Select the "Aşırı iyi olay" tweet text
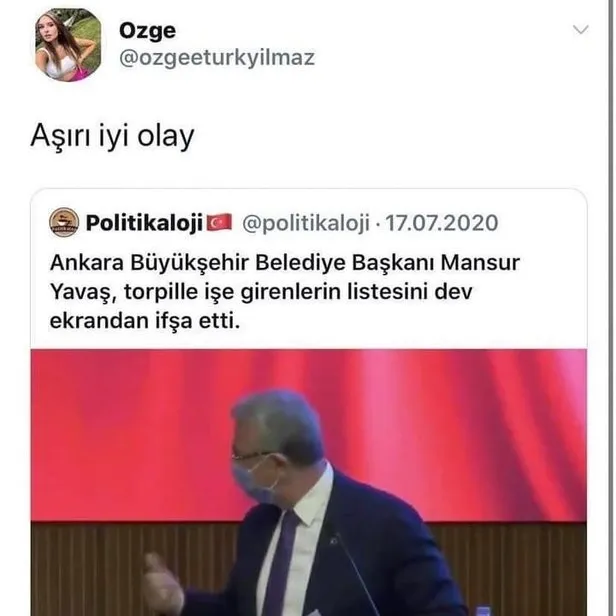616x616 pixels. point(112,136)
